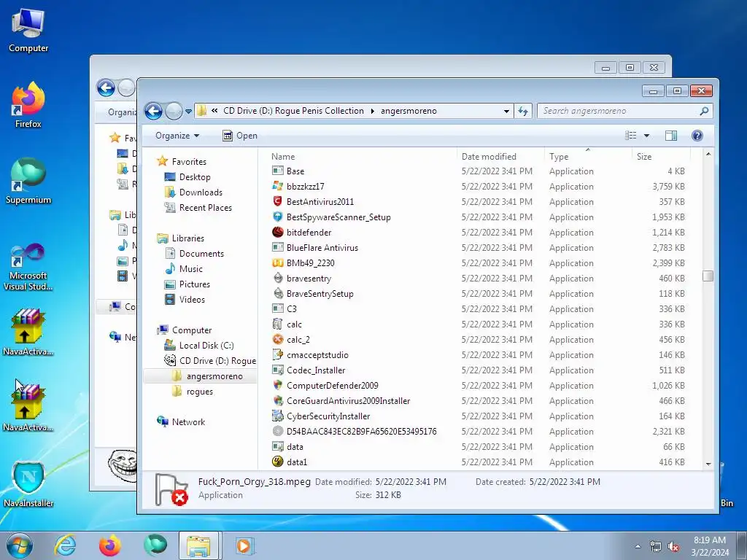The height and width of the screenshot is (560, 747).
Task: Select the ComputerDefender2009 file
Action: tap(332, 385)
